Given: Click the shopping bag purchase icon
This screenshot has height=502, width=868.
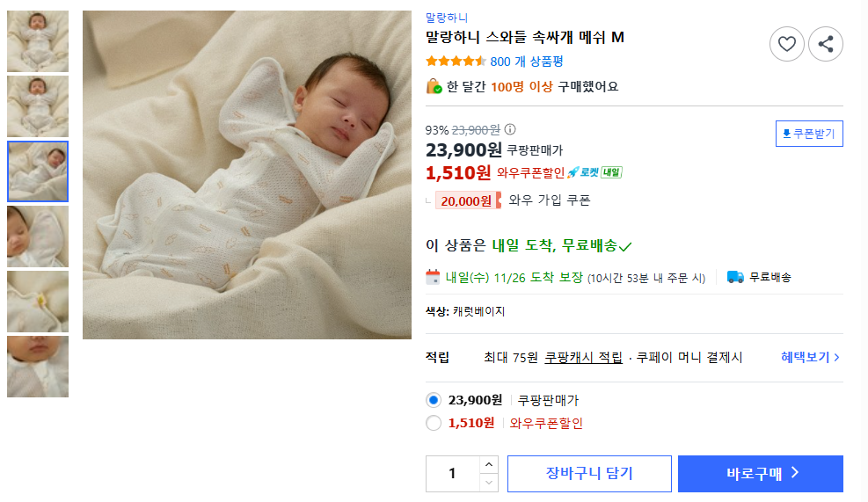Looking at the screenshot, I should click(434, 86).
